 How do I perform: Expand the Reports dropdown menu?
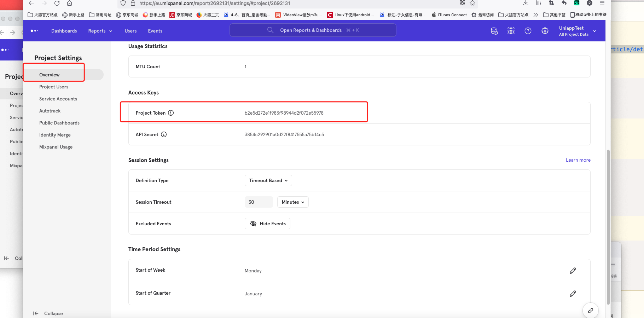(x=100, y=31)
